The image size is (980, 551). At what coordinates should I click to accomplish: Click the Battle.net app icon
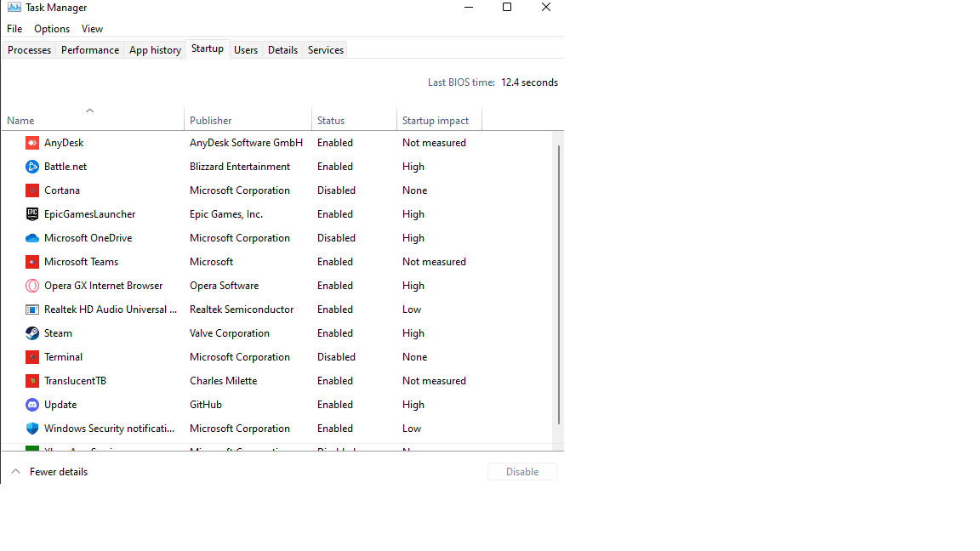pos(31,167)
